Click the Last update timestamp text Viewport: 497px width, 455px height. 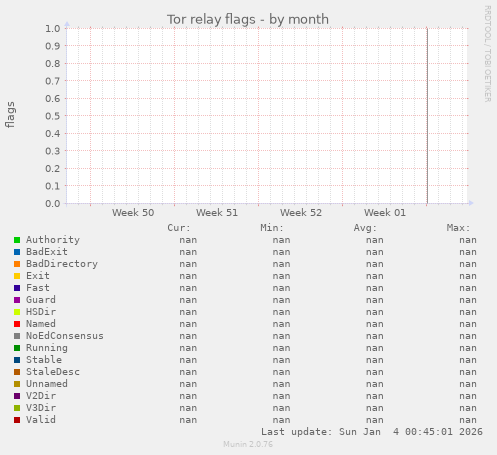(372, 432)
